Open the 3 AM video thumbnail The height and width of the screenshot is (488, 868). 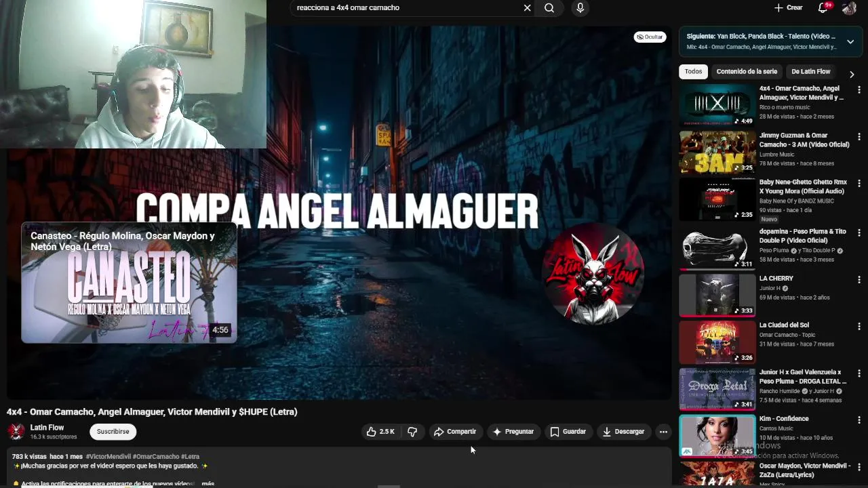pyautogui.click(x=717, y=152)
